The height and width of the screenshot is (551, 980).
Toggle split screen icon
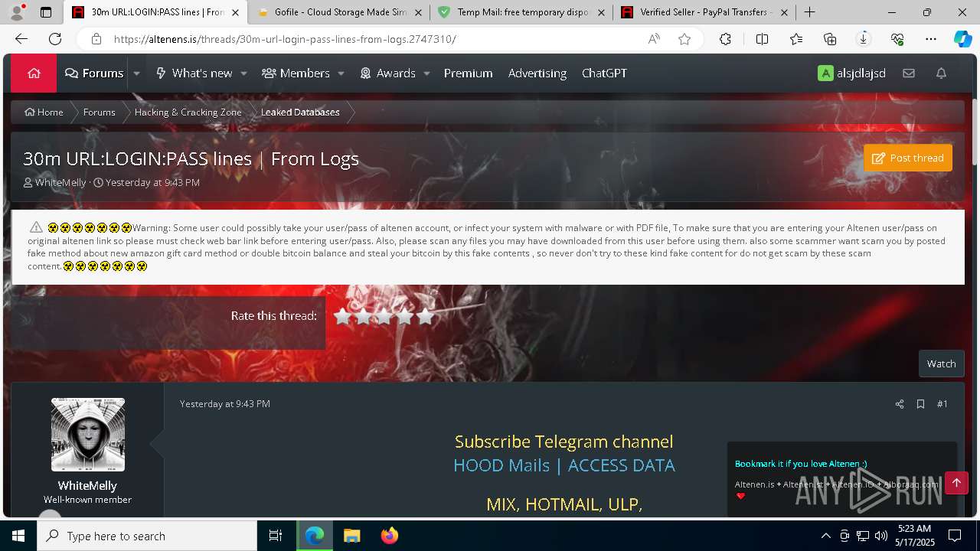click(x=762, y=39)
